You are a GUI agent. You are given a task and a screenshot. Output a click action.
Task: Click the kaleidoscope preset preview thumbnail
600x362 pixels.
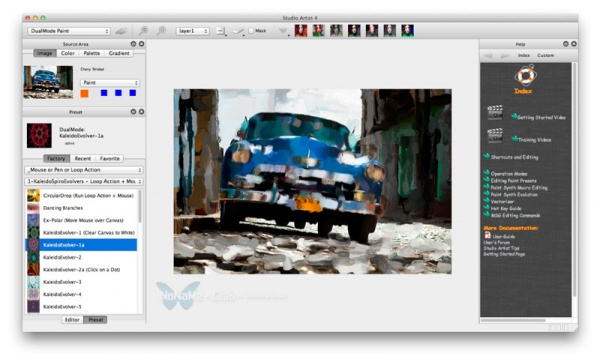pyautogui.click(x=39, y=135)
